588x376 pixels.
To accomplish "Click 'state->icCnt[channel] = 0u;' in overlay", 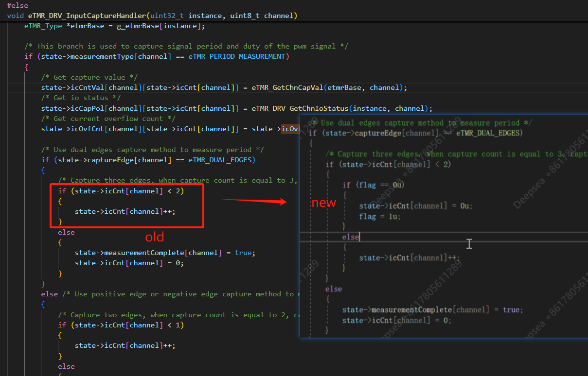I will click(416, 206).
